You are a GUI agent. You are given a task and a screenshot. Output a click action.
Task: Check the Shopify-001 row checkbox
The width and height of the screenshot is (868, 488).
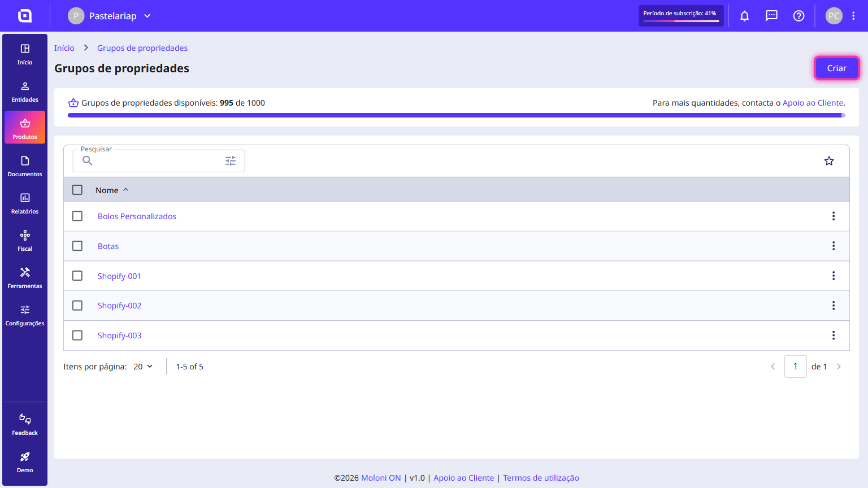(x=77, y=276)
